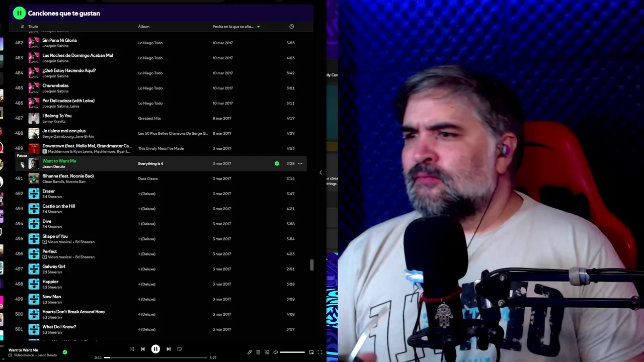This screenshot has height=362, width=644.
Task: Sort by the Título column header
Action: point(33,27)
